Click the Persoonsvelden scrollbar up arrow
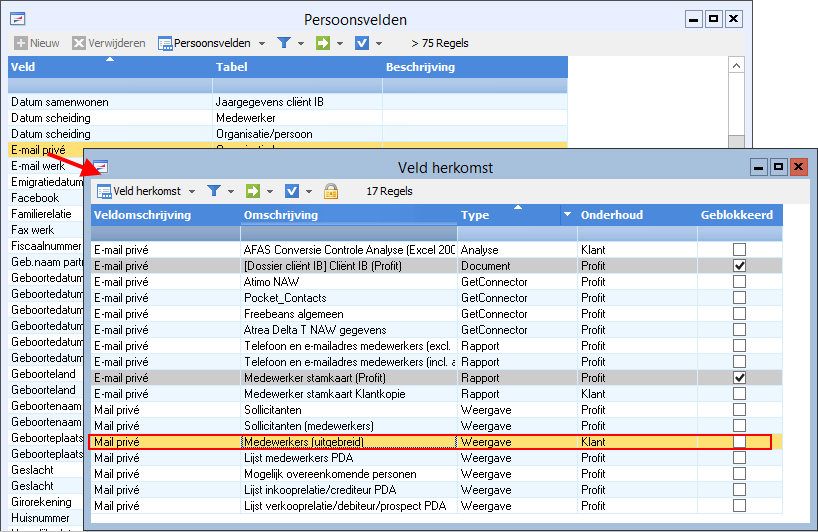The height and width of the screenshot is (532, 818). (736, 67)
